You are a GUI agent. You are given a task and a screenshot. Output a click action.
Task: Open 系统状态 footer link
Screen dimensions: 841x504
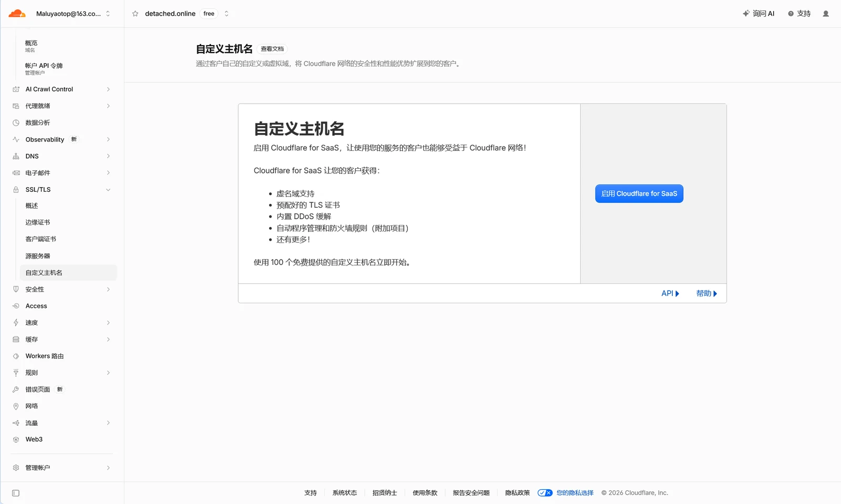click(x=344, y=493)
